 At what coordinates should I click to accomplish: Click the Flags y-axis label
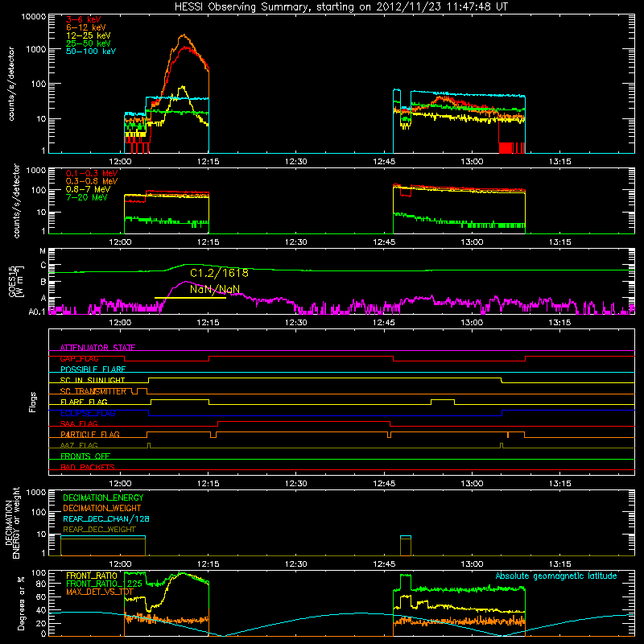point(32,402)
